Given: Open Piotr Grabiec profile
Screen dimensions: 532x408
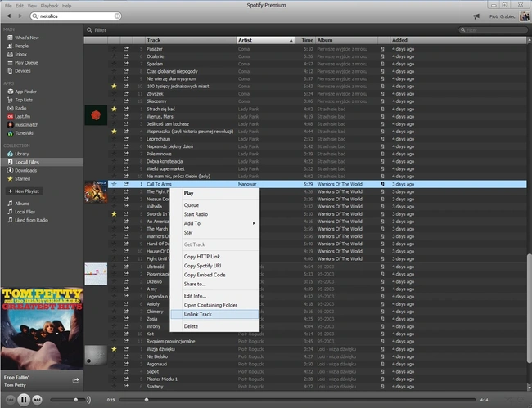Looking at the screenshot, I should coord(509,16).
